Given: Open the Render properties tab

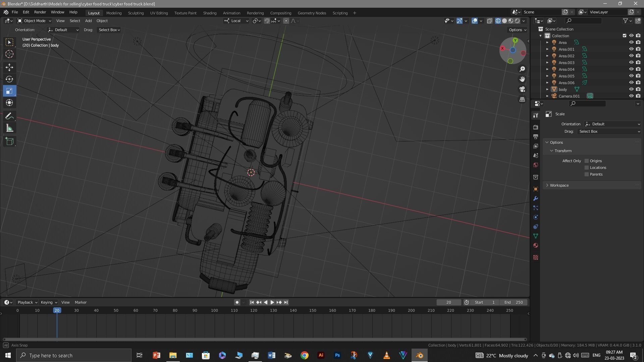Looking at the screenshot, I should click(x=536, y=127).
